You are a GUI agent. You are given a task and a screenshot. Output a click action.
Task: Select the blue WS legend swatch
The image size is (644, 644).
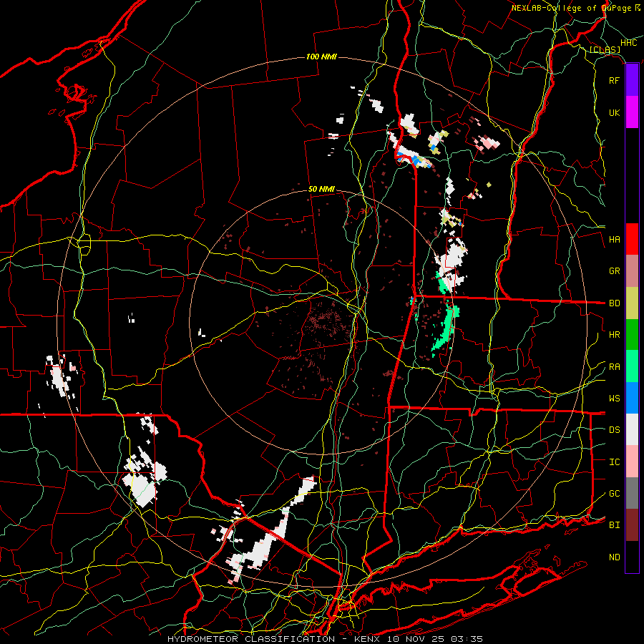click(632, 398)
